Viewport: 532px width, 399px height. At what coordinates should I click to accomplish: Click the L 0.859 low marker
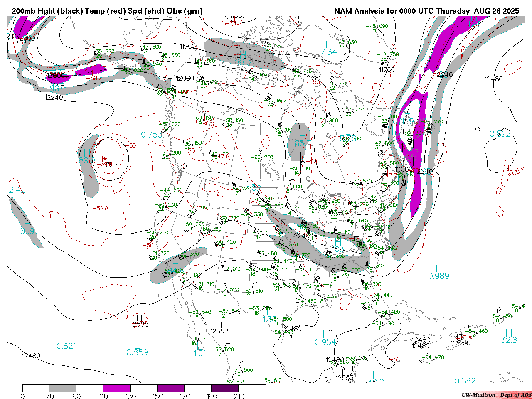137,348
